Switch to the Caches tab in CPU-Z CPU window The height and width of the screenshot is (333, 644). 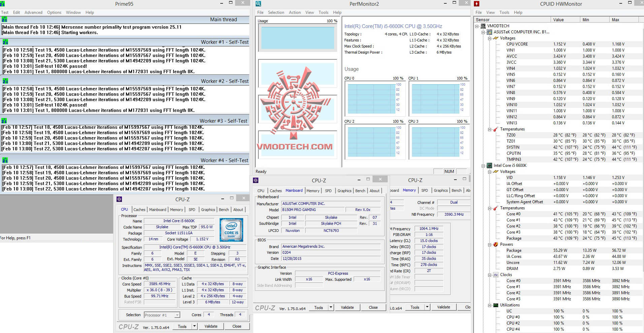139,210
